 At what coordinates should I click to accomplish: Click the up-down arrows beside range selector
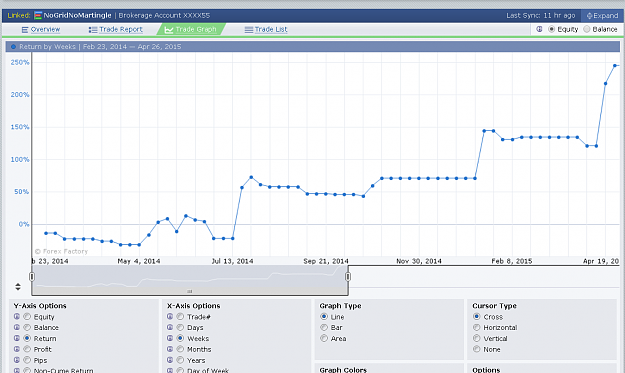pos(18,287)
